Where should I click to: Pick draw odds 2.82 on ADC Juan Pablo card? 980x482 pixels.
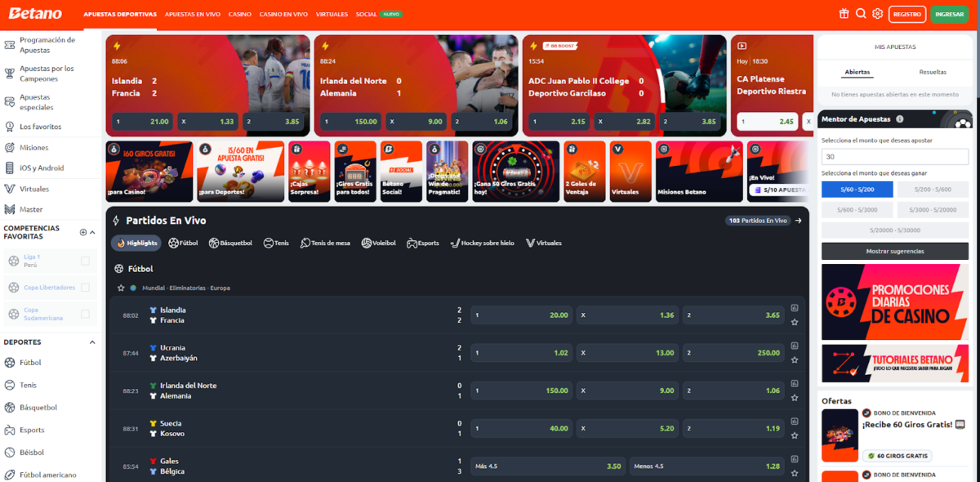tap(624, 122)
